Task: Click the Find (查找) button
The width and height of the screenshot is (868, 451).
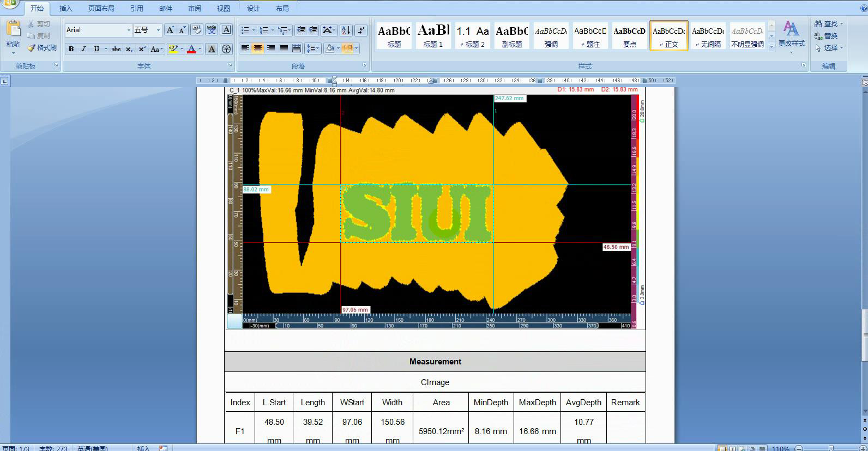Action: pyautogui.click(x=828, y=24)
